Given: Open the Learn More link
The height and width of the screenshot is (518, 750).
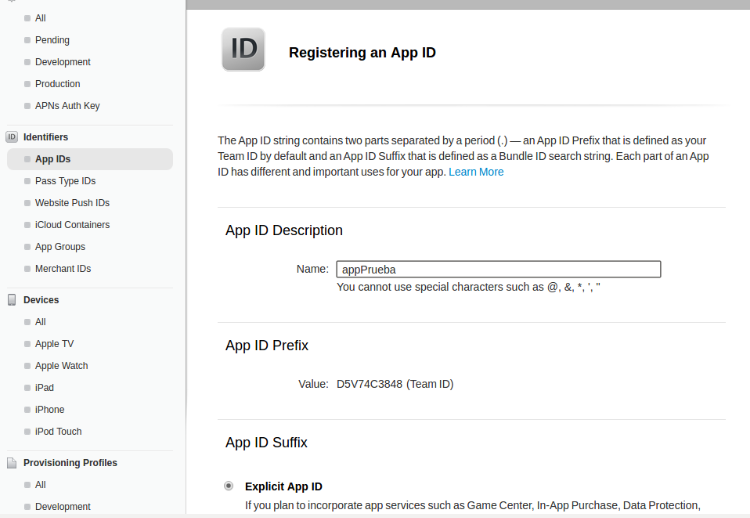Looking at the screenshot, I should [476, 172].
